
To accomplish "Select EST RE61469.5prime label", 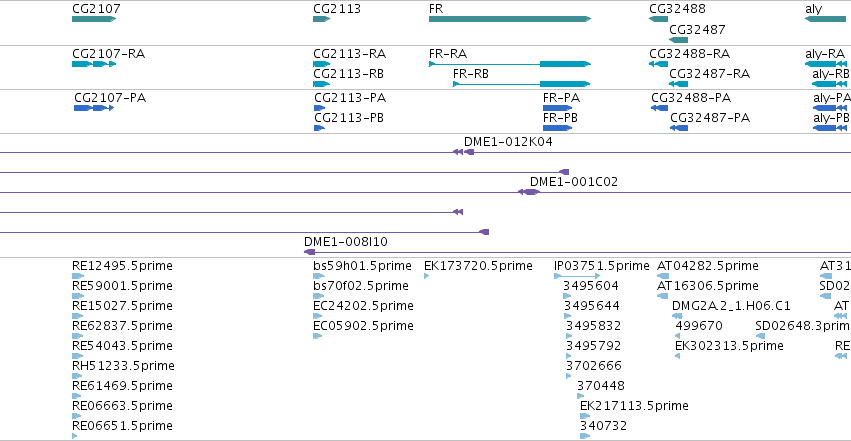I will pyautogui.click(x=122, y=386).
